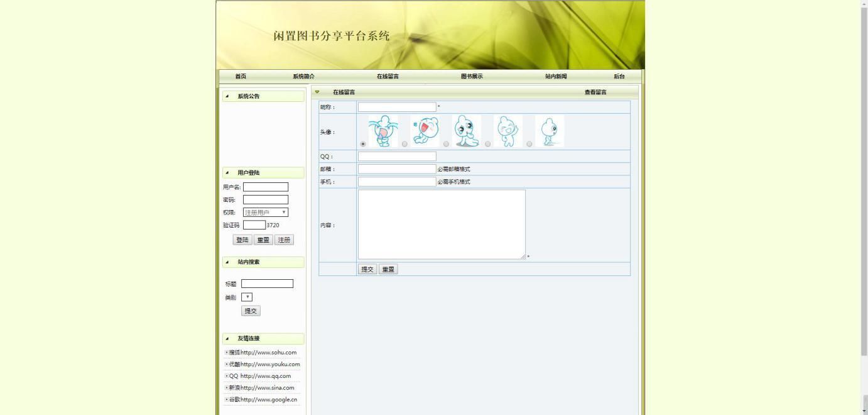Focus the QQ input field in the form

[397, 157]
